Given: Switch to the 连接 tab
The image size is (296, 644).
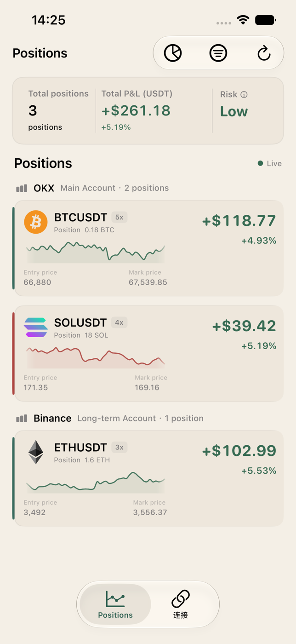Looking at the screenshot, I should [x=181, y=604].
